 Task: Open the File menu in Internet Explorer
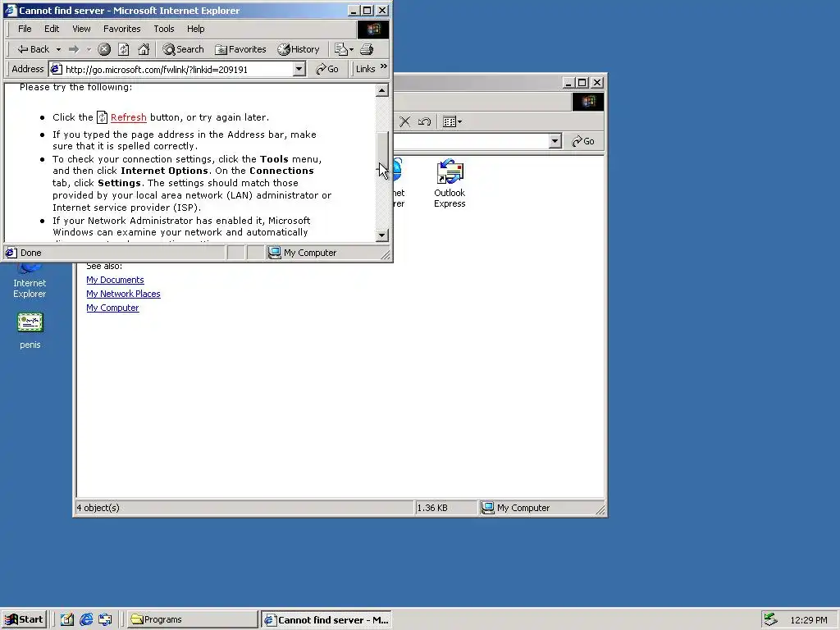tap(25, 29)
